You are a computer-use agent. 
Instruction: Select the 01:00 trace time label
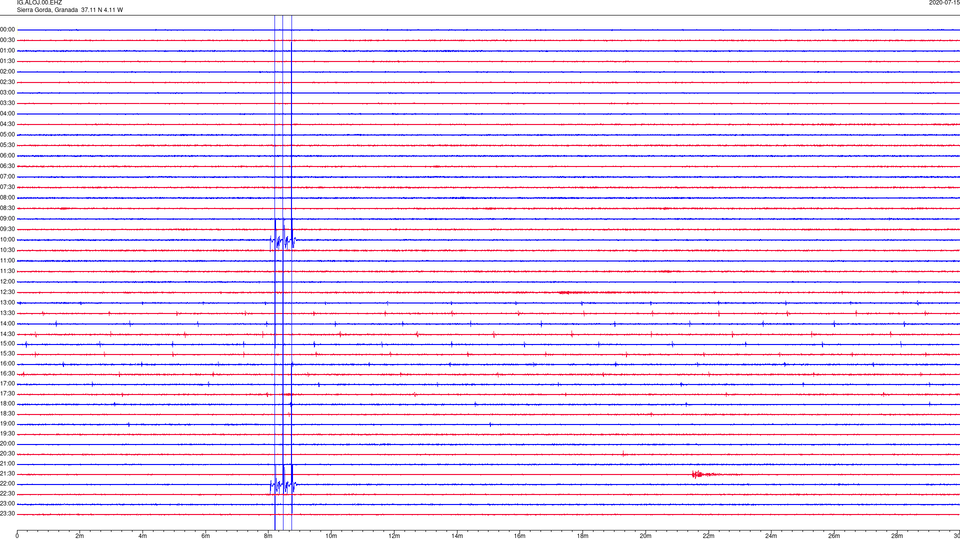click(8, 51)
